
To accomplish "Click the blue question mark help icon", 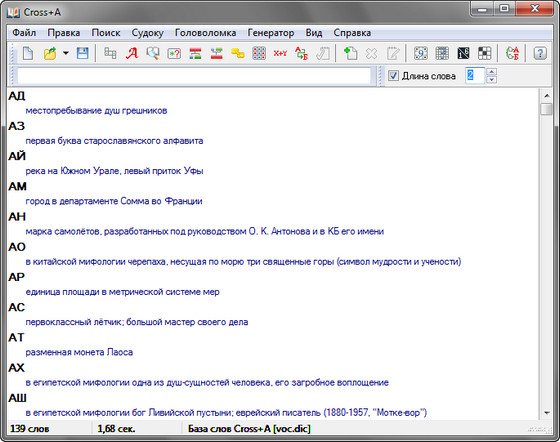I will click(x=540, y=54).
